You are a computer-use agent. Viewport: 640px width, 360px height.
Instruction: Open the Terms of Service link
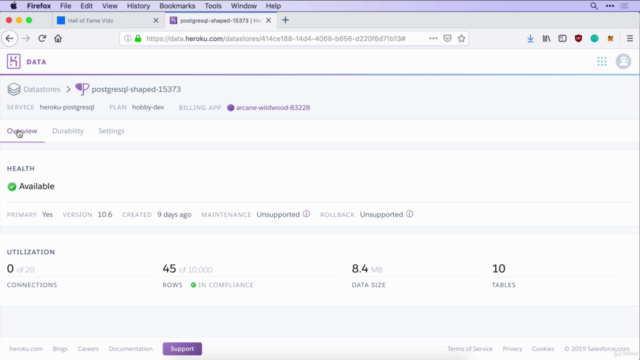pos(470,349)
